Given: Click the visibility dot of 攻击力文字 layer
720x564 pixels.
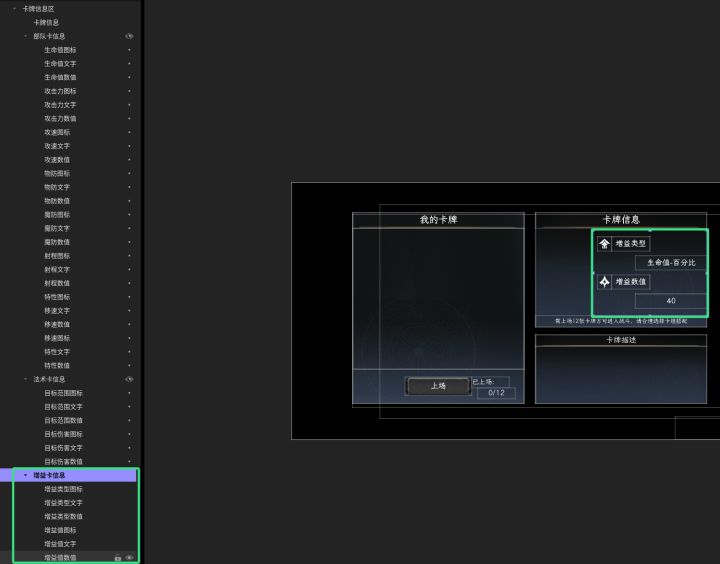Looking at the screenshot, I should pos(129,105).
